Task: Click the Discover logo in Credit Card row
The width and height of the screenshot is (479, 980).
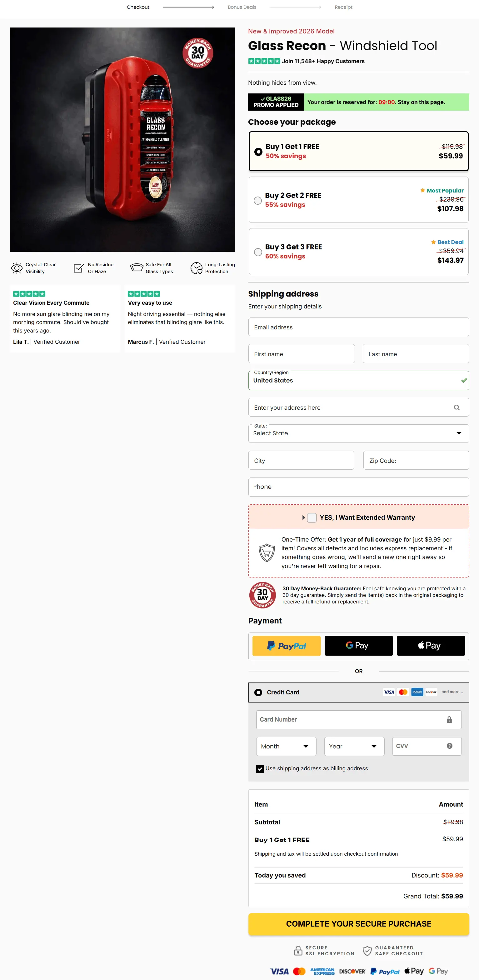Action: pyautogui.click(x=431, y=692)
